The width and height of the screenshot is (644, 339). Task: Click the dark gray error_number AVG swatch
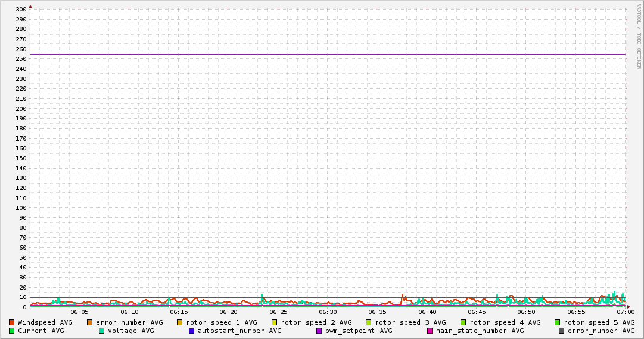561,331
